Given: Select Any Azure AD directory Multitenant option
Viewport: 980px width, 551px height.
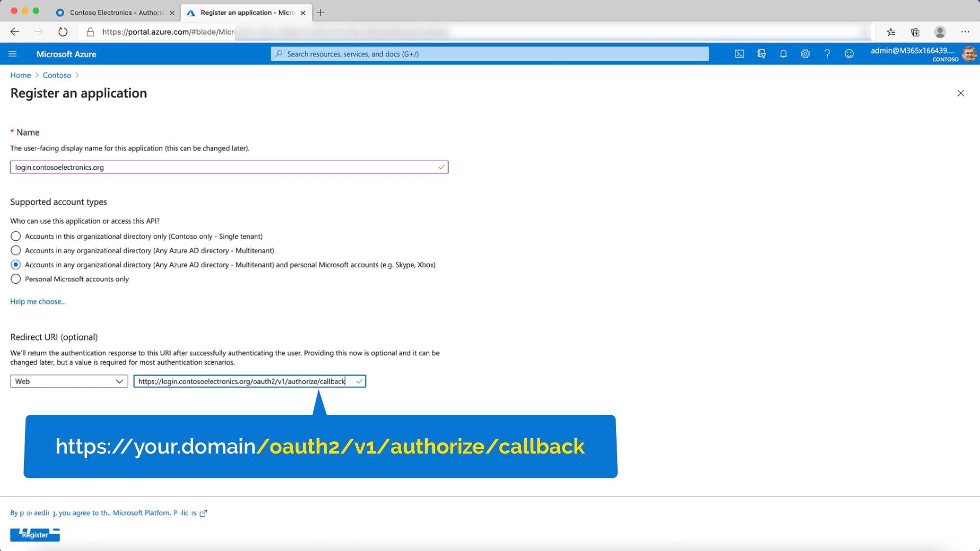Looking at the screenshot, I should coord(16,251).
